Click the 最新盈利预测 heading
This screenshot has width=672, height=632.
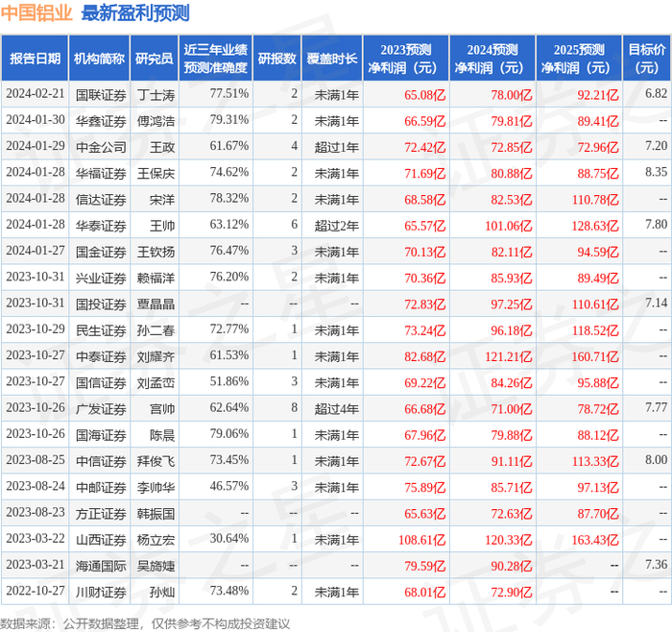coord(135,12)
